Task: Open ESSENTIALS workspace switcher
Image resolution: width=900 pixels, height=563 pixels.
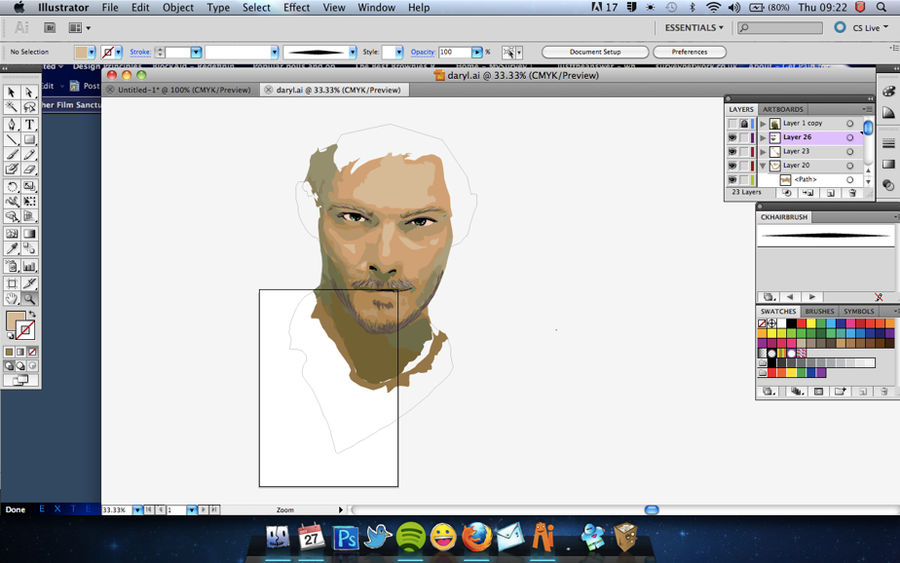Action: click(693, 28)
